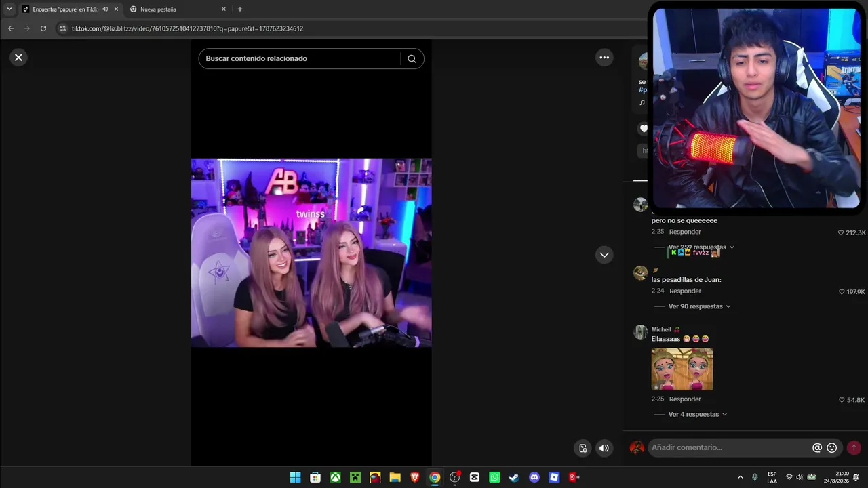
Task: Open the emoji picker in comment box
Action: [x=832, y=448]
